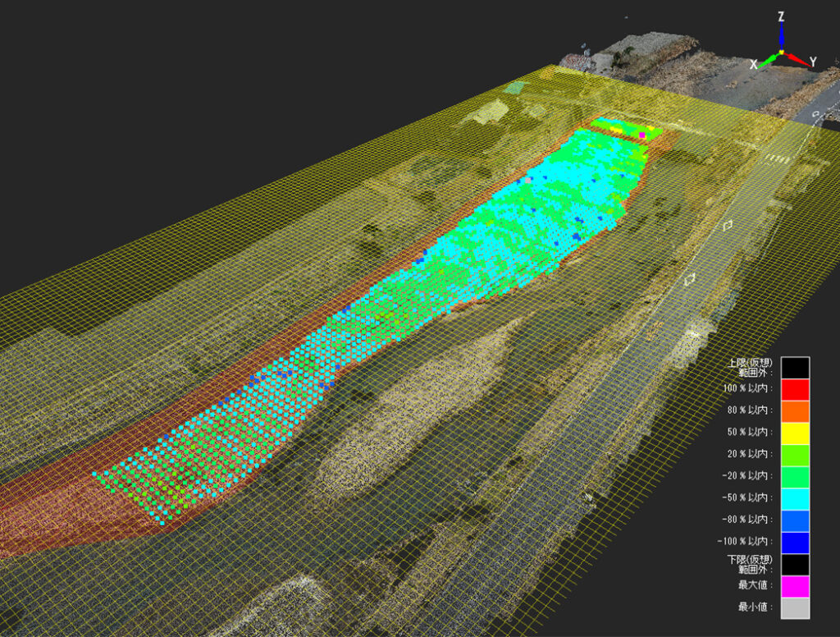Screen dimensions: 840x637
Task: Click the white Y axis letter
Action: tap(812, 62)
